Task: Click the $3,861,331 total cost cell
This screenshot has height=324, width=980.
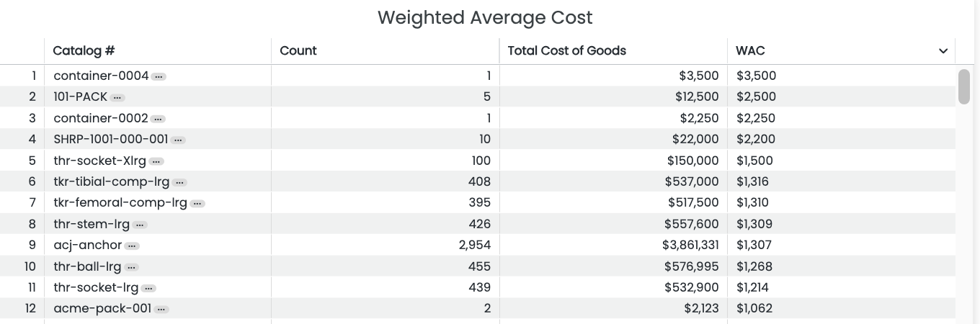Action: click(x=690, y=245)
